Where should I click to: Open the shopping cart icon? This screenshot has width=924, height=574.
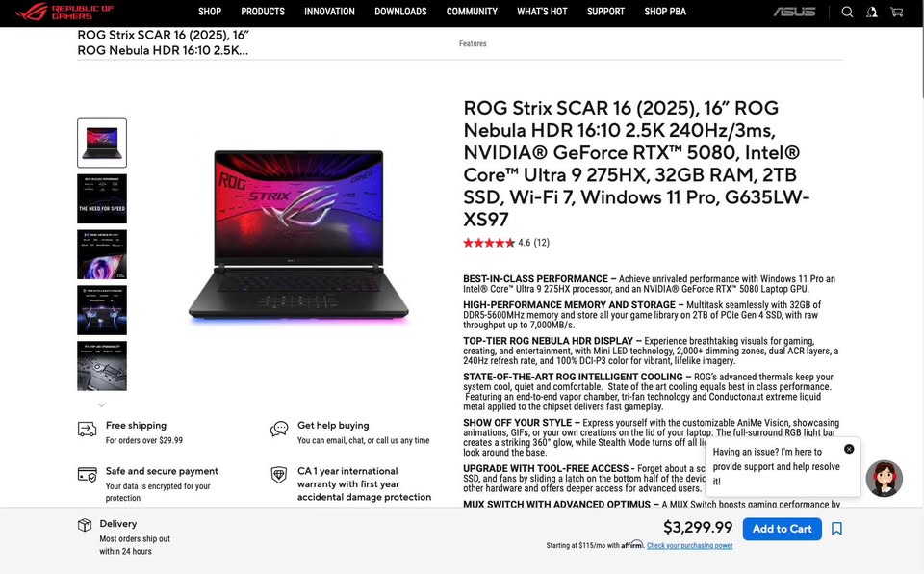(x=896, y=12)
